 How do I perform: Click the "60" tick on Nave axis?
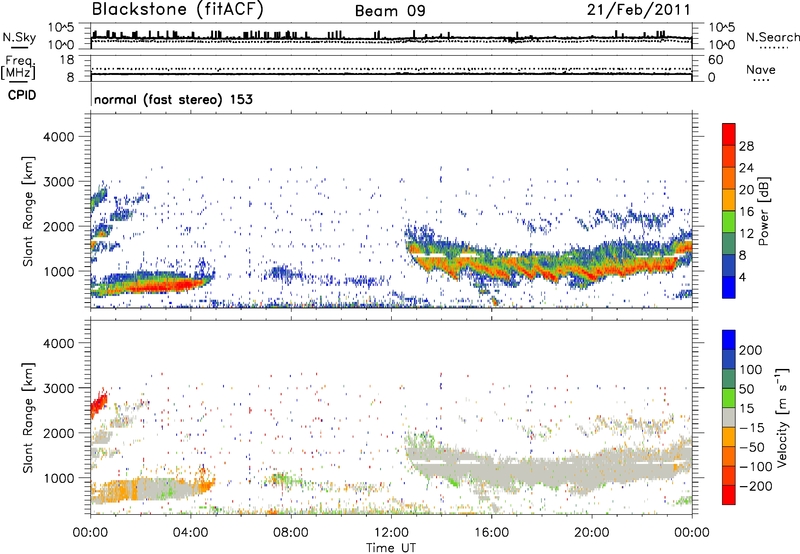pyautogui.click(x=715, y=60)
